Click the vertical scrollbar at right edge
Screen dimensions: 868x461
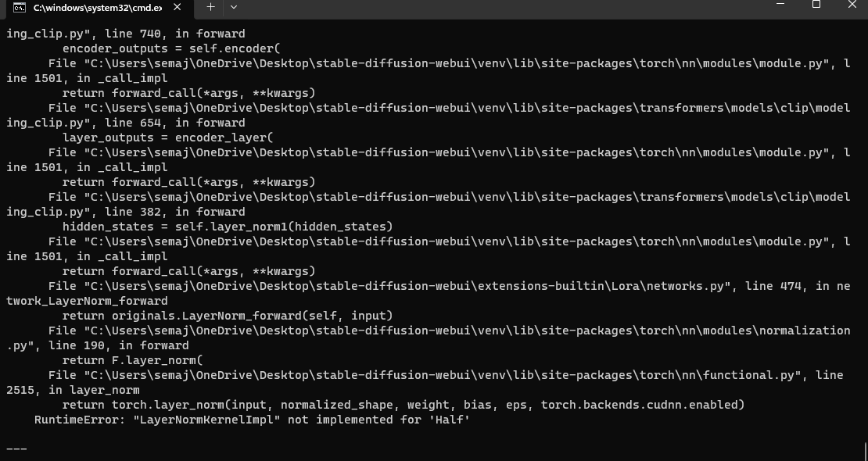click(865, 451)
